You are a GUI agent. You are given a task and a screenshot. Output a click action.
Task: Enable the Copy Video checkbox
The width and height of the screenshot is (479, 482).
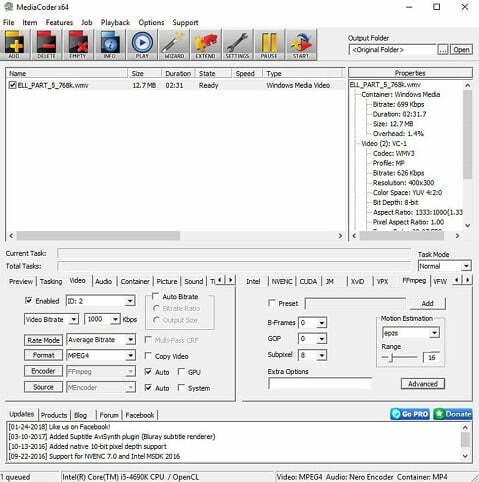tap(148, 356)
